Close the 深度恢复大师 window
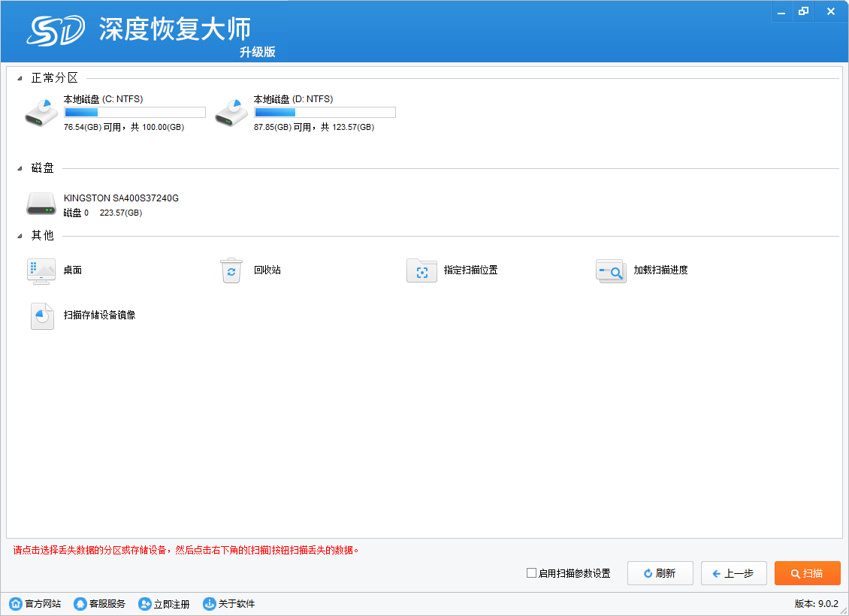 point(831,11)
